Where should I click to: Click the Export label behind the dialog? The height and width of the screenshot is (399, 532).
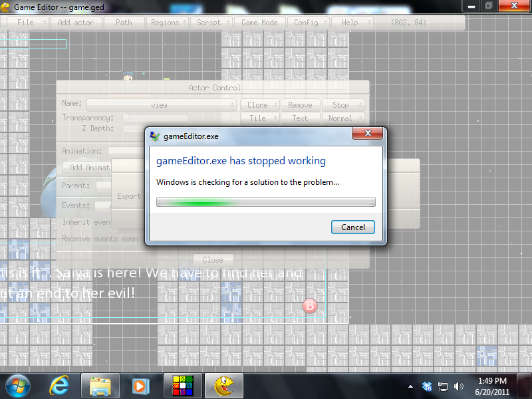click(129, 196)
